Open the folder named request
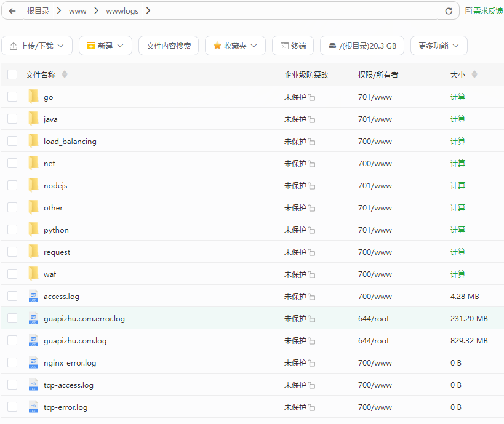Viewport: 504px width, 424px height. (57, 252)
